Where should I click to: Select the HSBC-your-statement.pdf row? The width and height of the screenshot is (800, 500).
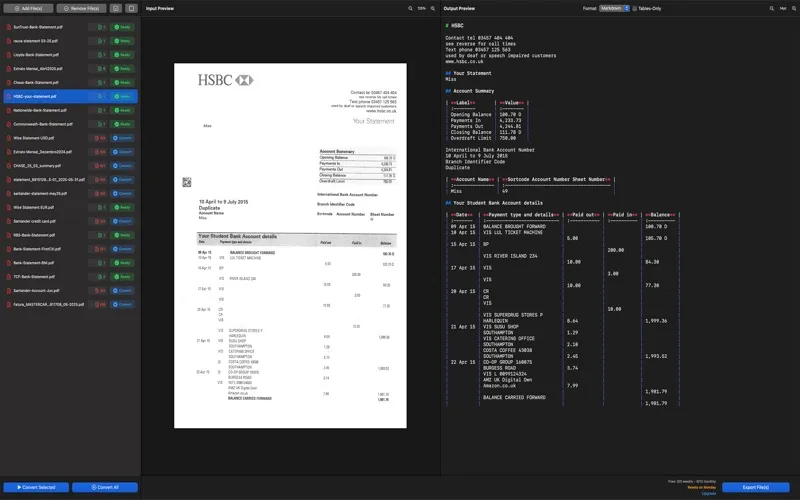click(70, 96)
